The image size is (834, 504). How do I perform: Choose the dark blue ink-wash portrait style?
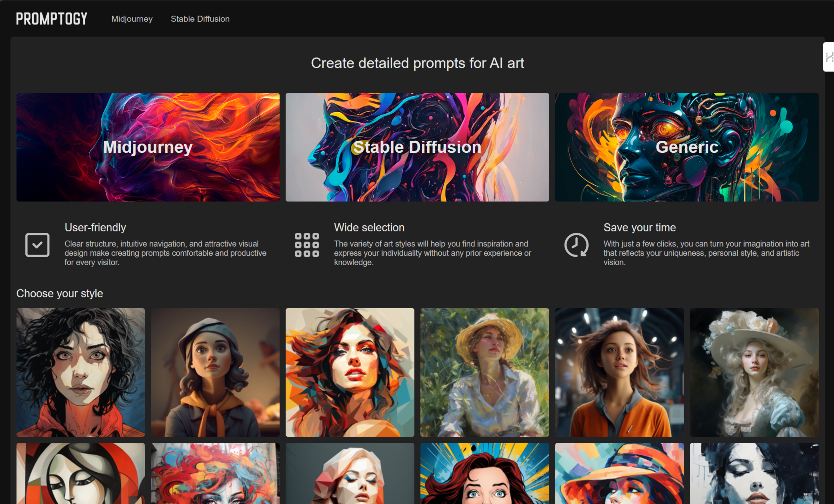pos(754,474)
